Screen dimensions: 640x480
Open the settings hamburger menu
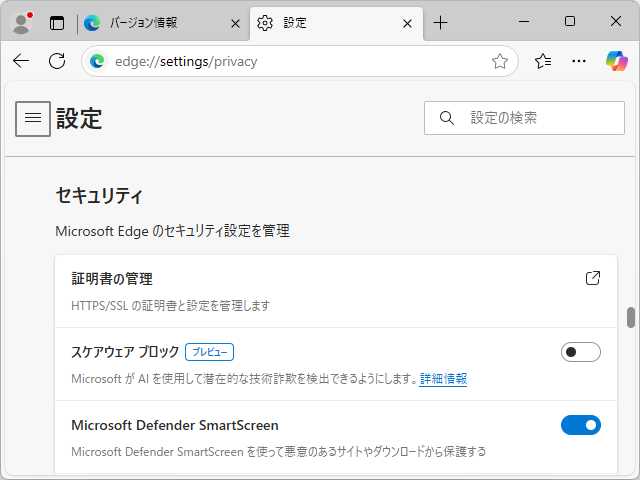(x=33, y=119)
